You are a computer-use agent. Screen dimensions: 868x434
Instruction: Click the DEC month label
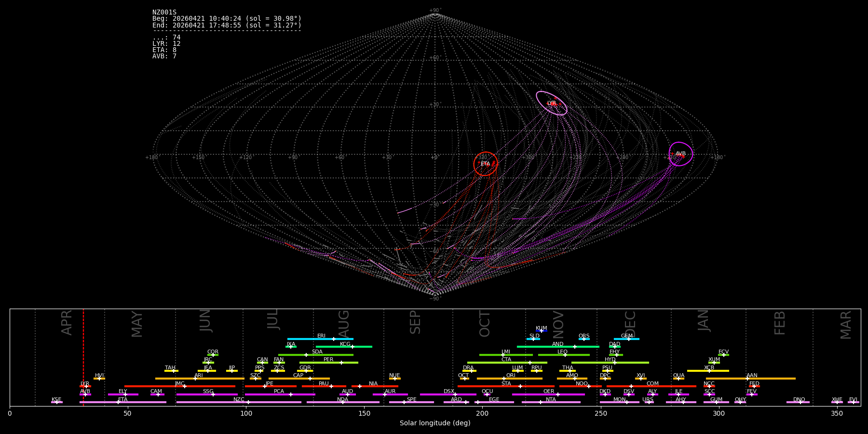pos(630,324)
